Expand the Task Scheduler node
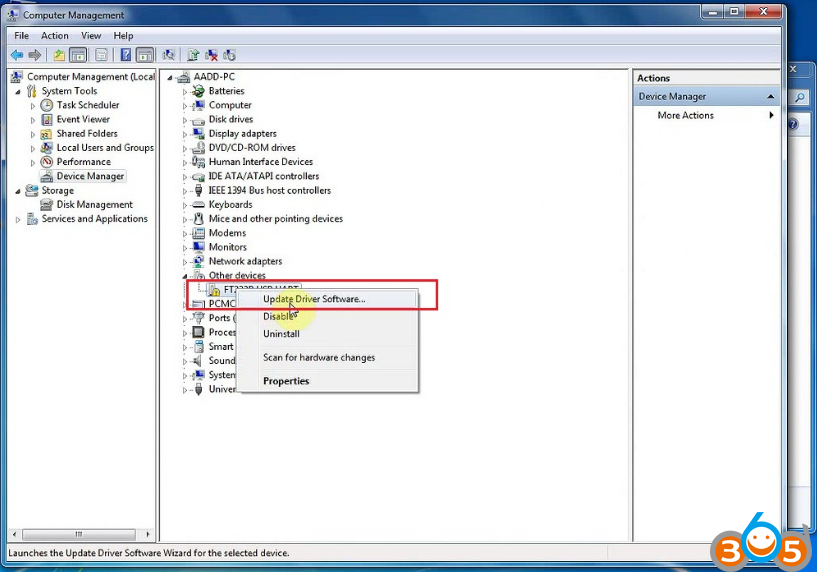817x572 pixels. pyautogui.click(x=33, y=106)
